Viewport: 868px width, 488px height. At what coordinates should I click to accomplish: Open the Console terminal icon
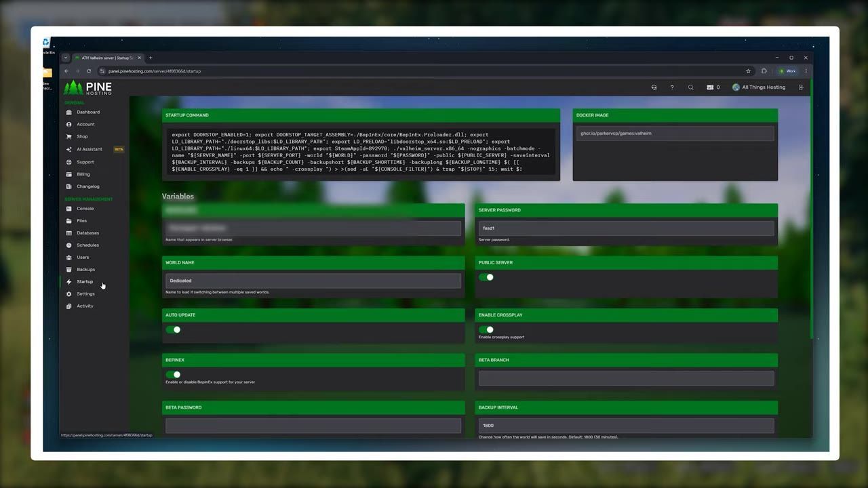[x=69, y=208]
